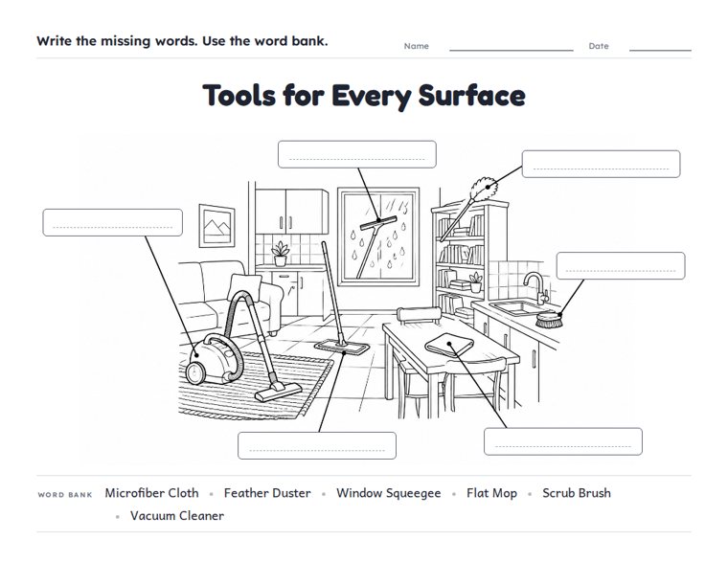The image size is (728, 562).
Task: Click the answer box pointing to the flat mop
Action: pyautogui.click(x=317, y=445)
